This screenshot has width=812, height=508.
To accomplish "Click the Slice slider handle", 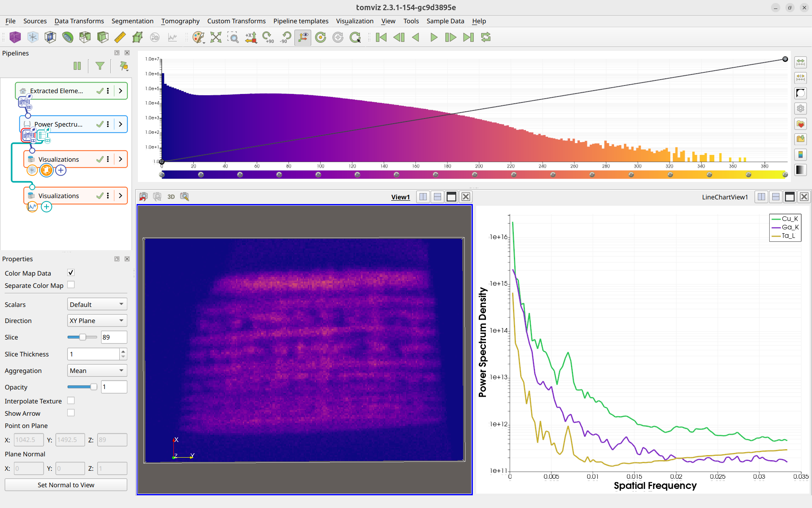I will [x=83, y=337].
